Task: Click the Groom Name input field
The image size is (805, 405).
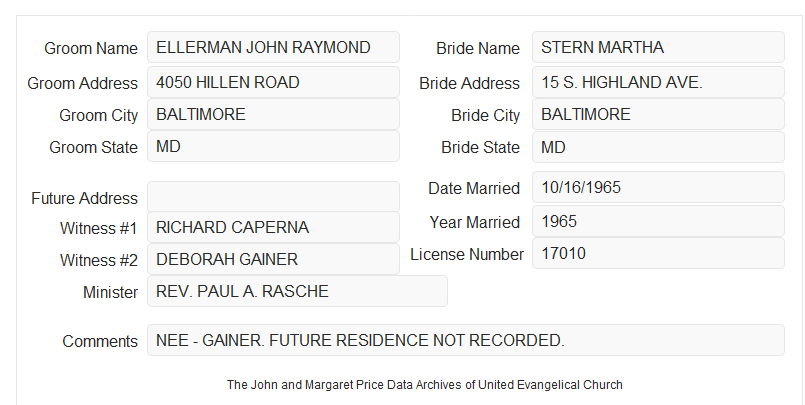Action: (x=273, y=47)
